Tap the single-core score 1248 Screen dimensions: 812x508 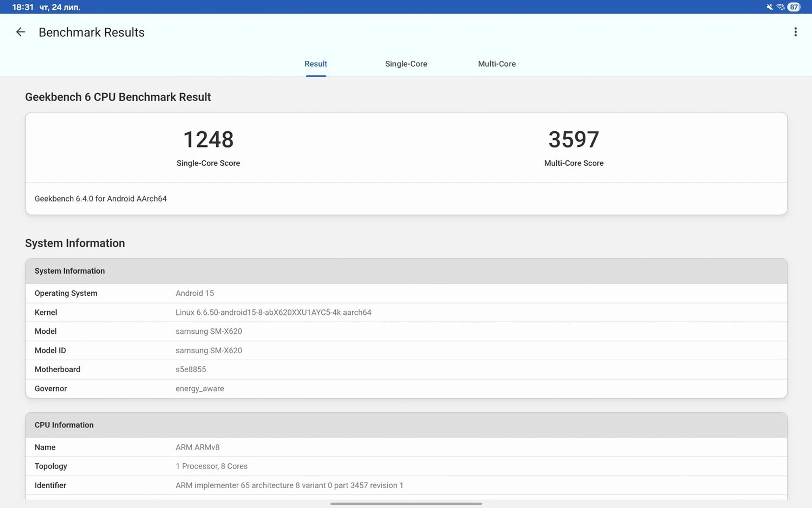click(208, 139)
